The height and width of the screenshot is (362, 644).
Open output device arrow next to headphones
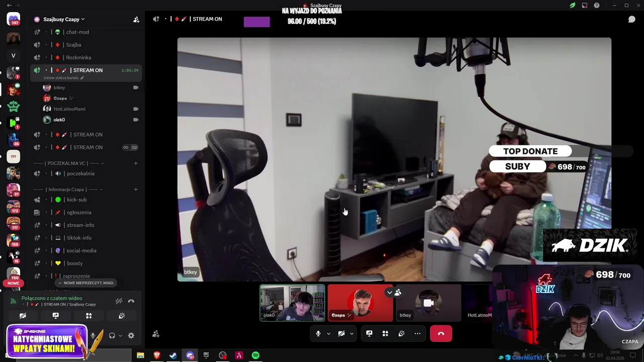(120, 335)
